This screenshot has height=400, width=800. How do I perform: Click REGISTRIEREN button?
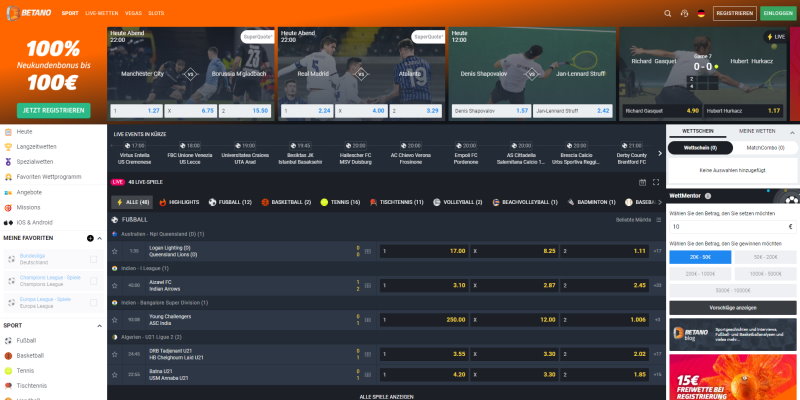tap(735, 13)
